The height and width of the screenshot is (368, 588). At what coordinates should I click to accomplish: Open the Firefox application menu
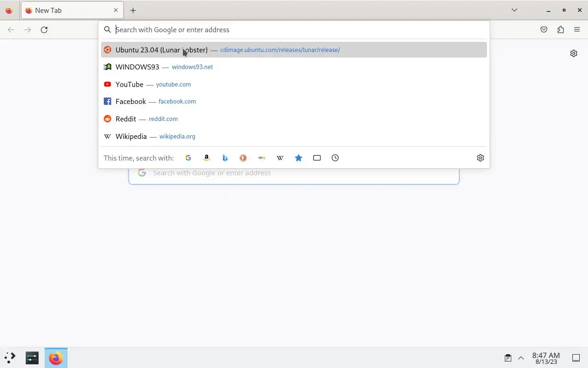coord(577,29)
